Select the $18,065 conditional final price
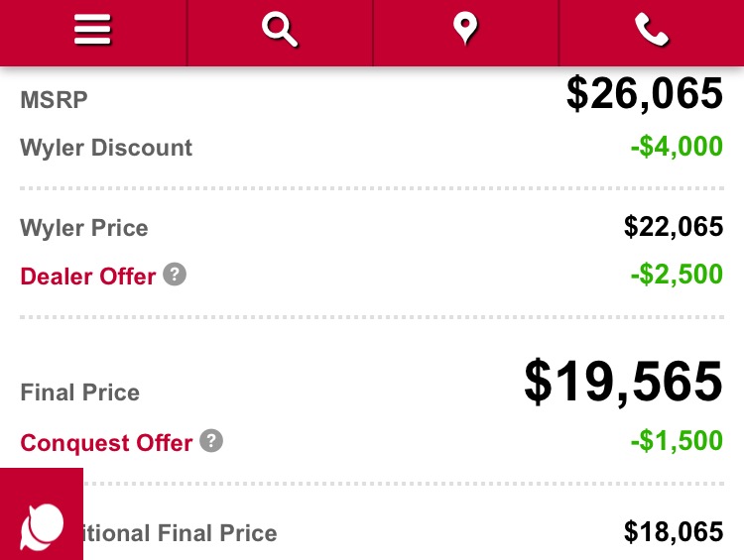This screenshot has width=744, height=560. pos(674,532)
